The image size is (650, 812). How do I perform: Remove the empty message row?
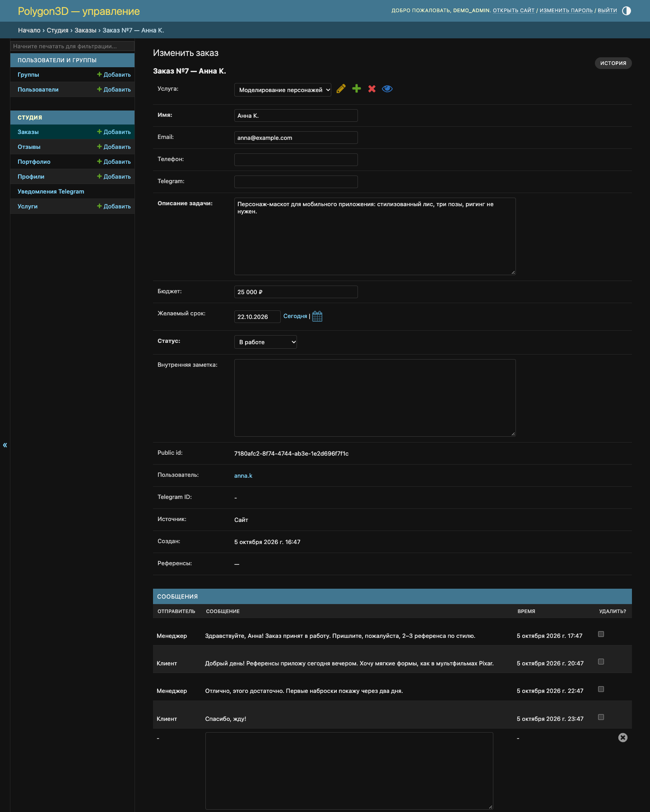(x=623, y=738)
